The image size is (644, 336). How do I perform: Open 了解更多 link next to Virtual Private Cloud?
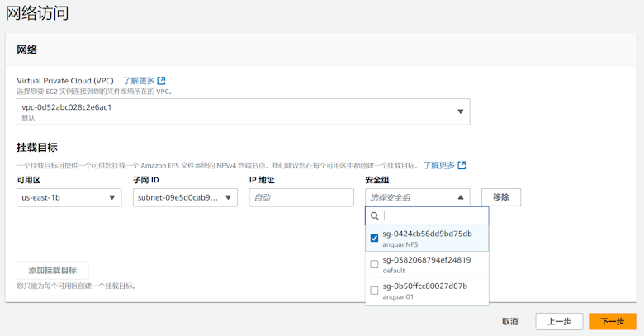pos(139,81)
